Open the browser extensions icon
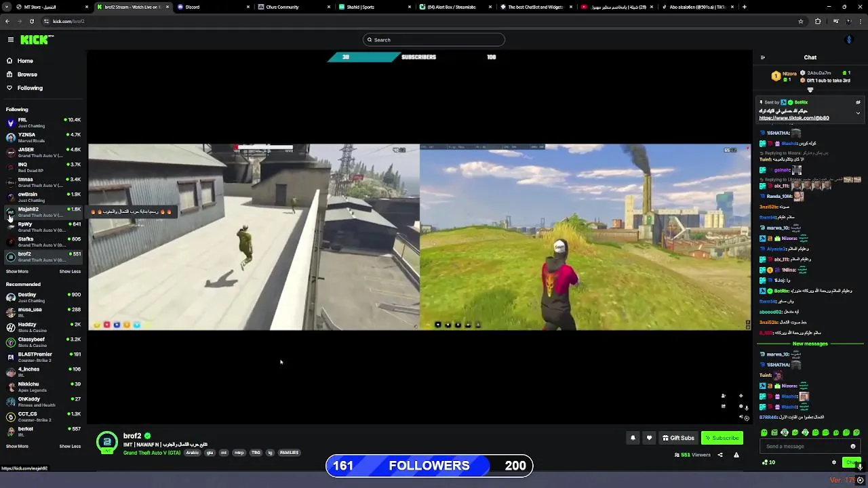 pyautogui.click(x=818, y=21)
